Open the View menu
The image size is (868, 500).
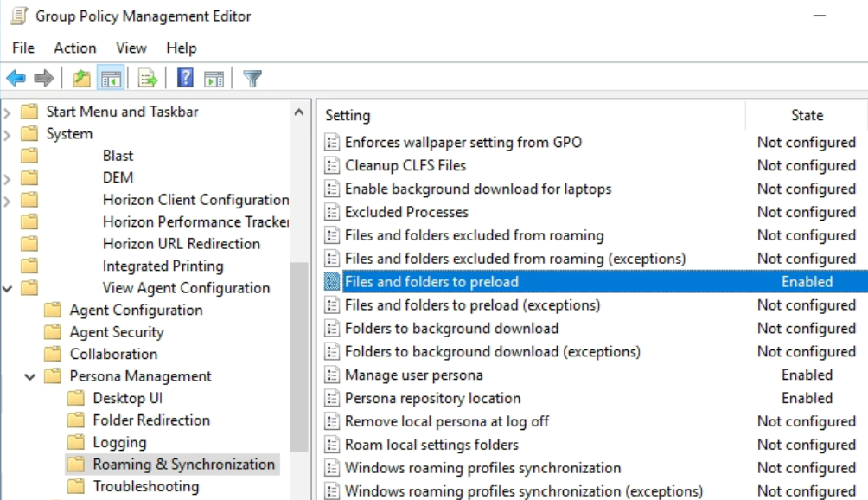(131, 48)
